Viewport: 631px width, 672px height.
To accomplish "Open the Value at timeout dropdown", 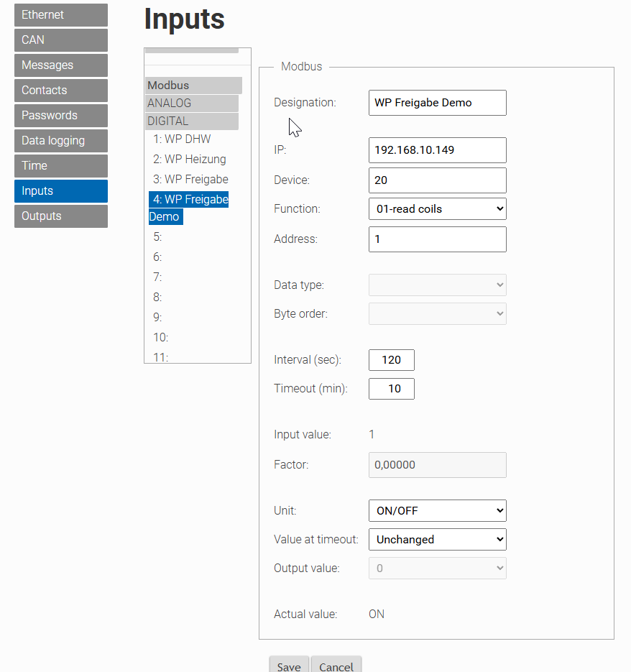I will point(437,539).
